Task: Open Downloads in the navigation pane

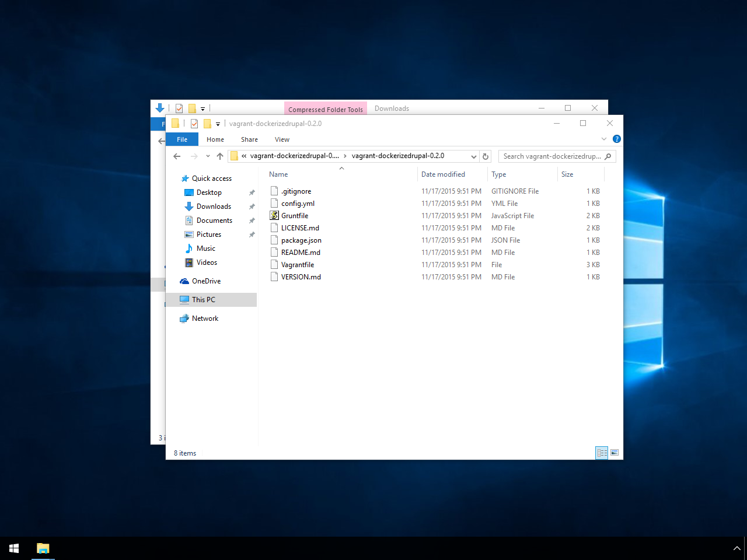Action: [x=214, y=206]
